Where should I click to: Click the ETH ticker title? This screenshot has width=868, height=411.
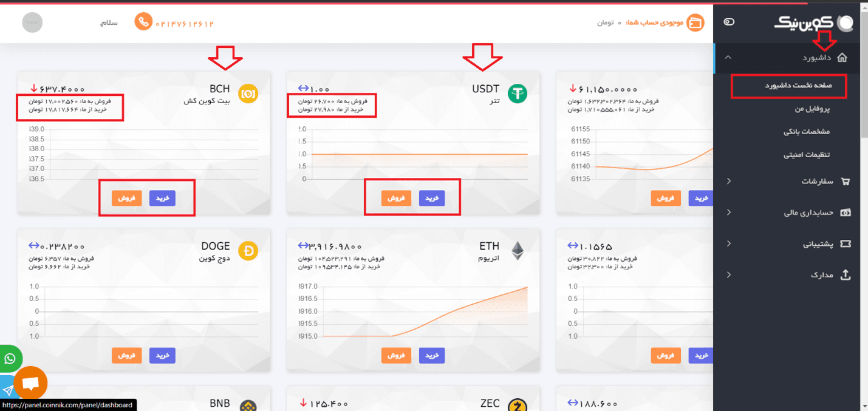[x=490, y=246]
